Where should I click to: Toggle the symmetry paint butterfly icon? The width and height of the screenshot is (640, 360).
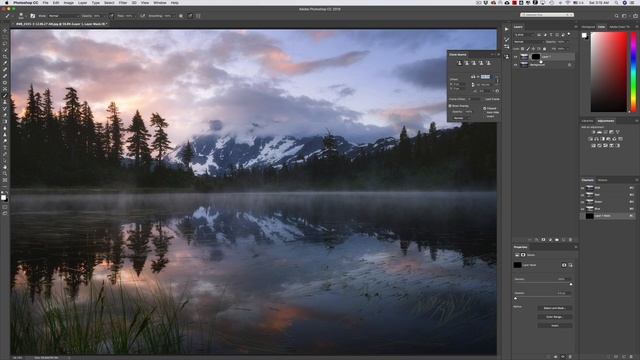(x=198, y=16)
